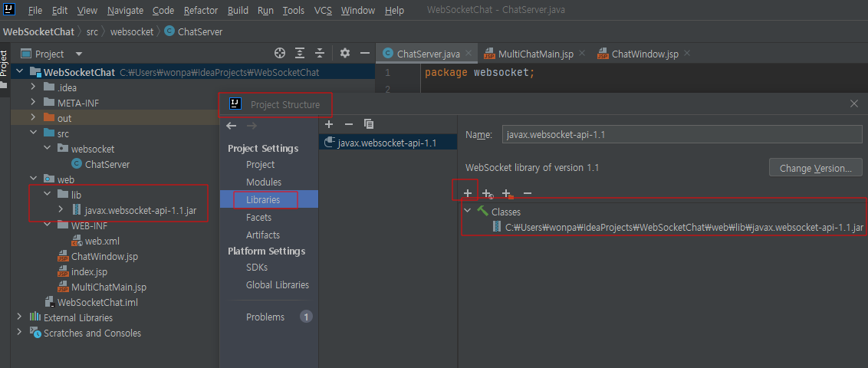Click the Change Version button
Screen dimensions: 868x368
pyautogui.click(x=815, y=168)
